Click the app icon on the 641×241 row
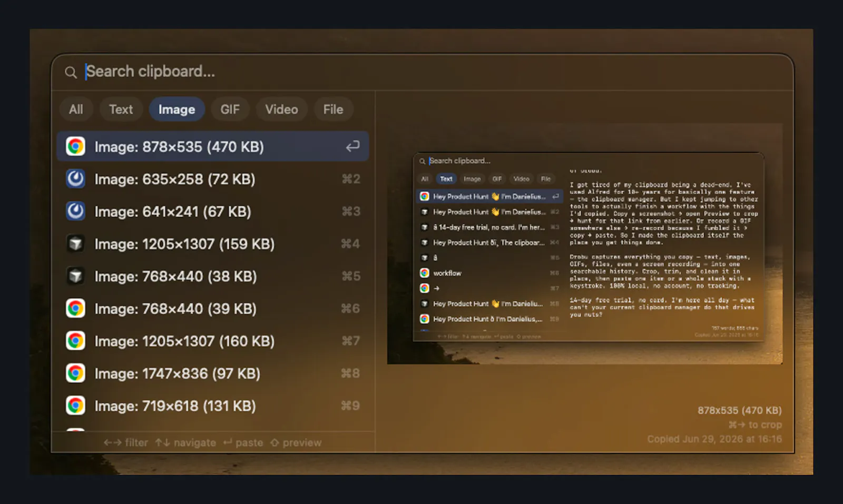Viewport: 843px width, 504px height. (x=76, y=212)
